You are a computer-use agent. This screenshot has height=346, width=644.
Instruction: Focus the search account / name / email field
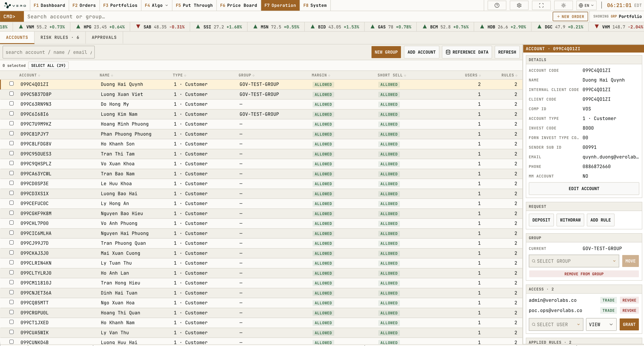tap(48, 52)
